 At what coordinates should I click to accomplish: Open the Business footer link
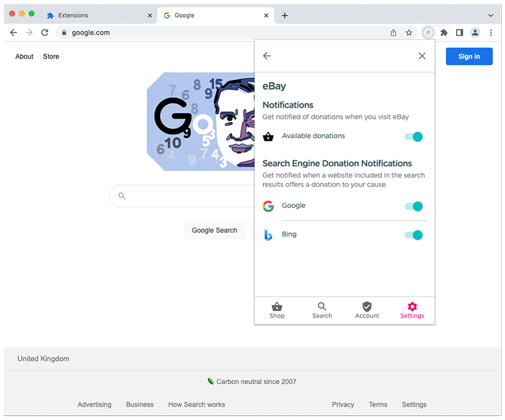139,405
